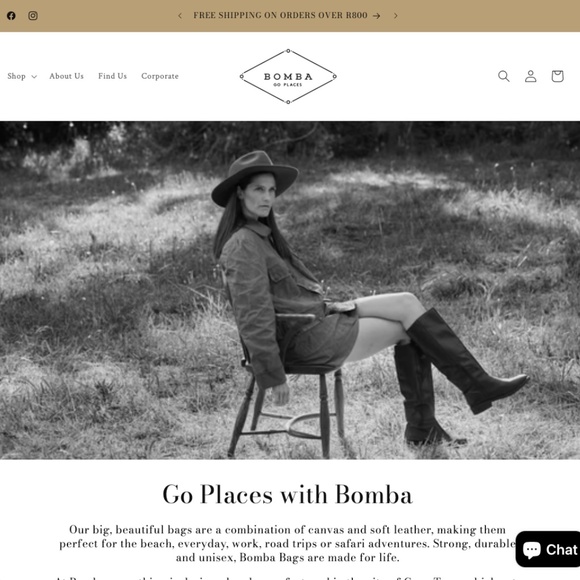Screen dimensions: 580x580
Task: Open the Shopify Chat widget
Action: pyautogui.click(x=548, y=549)
